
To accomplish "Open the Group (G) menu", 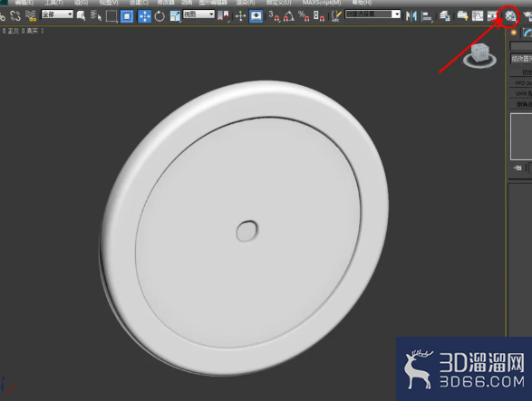I will point(81,3).
